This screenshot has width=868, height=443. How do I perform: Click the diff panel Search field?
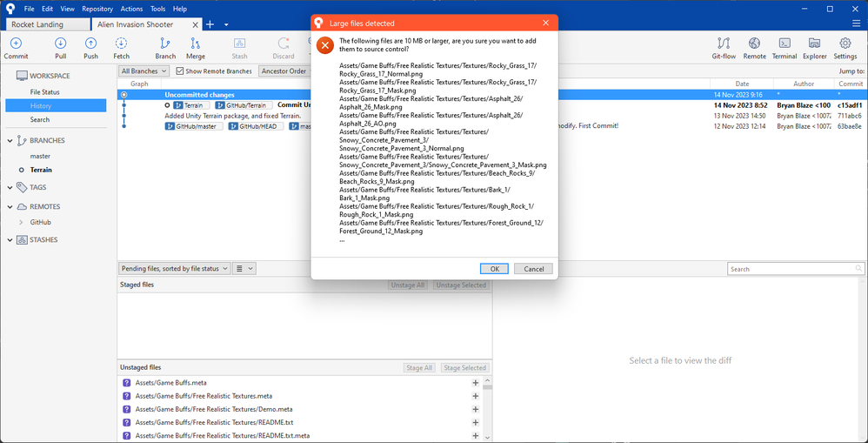click(x=795, y=269)
